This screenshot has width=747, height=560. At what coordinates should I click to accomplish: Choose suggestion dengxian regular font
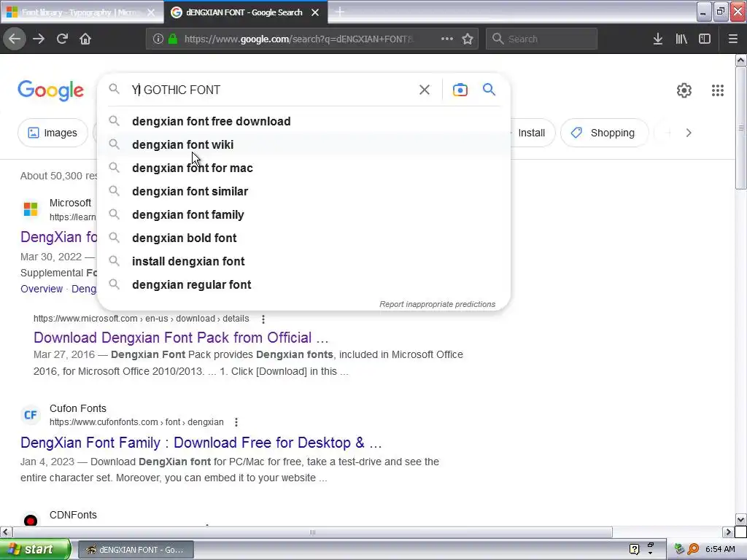point(303,285)
